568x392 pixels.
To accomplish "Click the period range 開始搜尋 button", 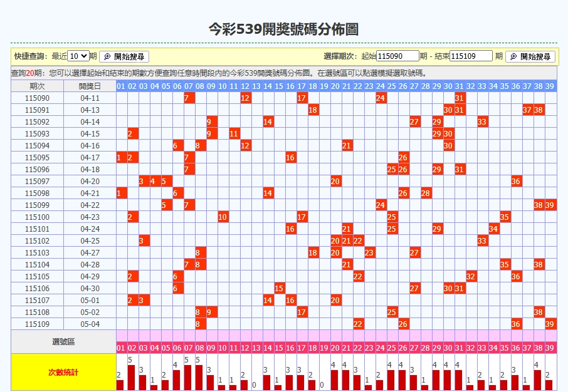I will (x=530, y=56).
